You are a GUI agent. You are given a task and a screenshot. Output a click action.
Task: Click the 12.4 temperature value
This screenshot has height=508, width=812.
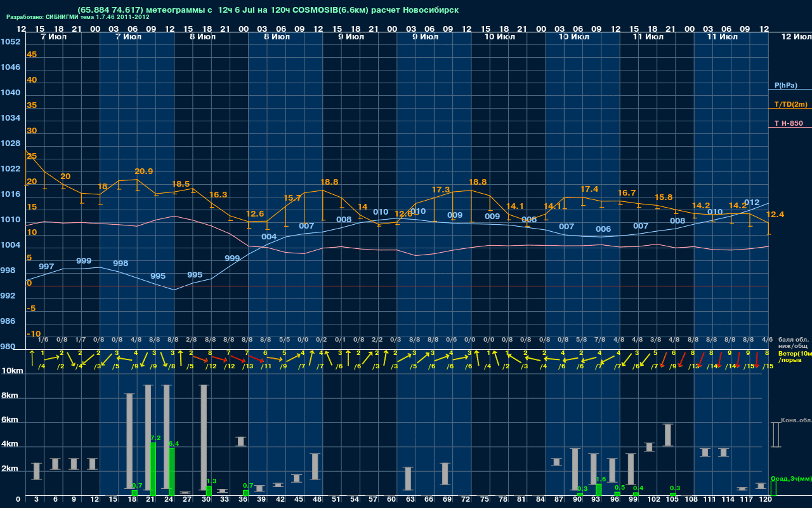(775, 215)
